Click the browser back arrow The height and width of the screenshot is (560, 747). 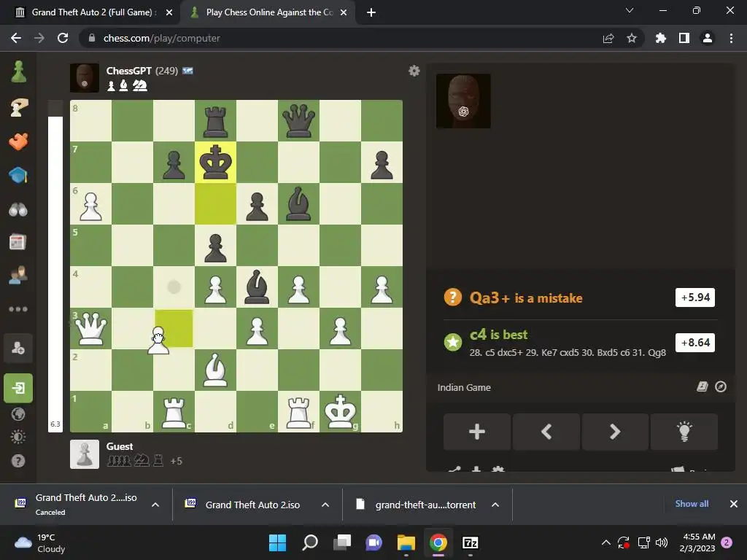tap(16, 38)
